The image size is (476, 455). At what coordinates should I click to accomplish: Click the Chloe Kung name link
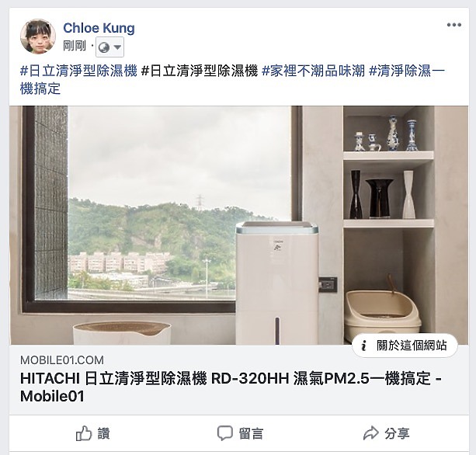point(99,28)
